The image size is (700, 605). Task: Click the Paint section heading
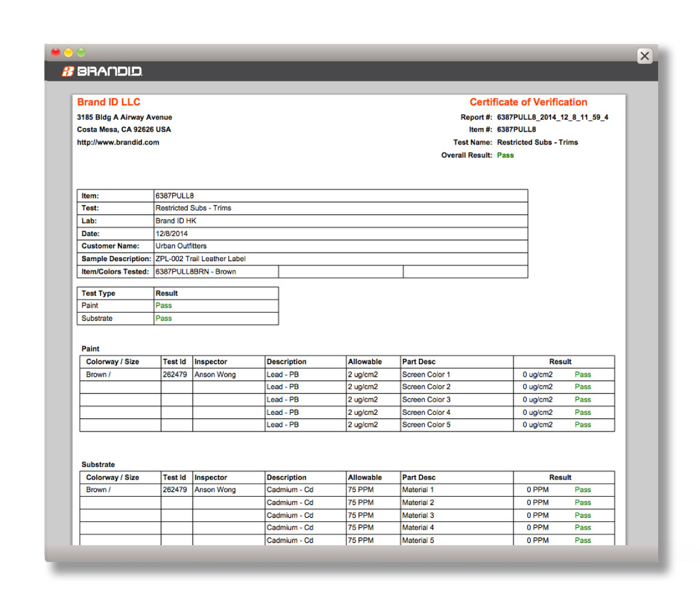(x=90, y=349)
